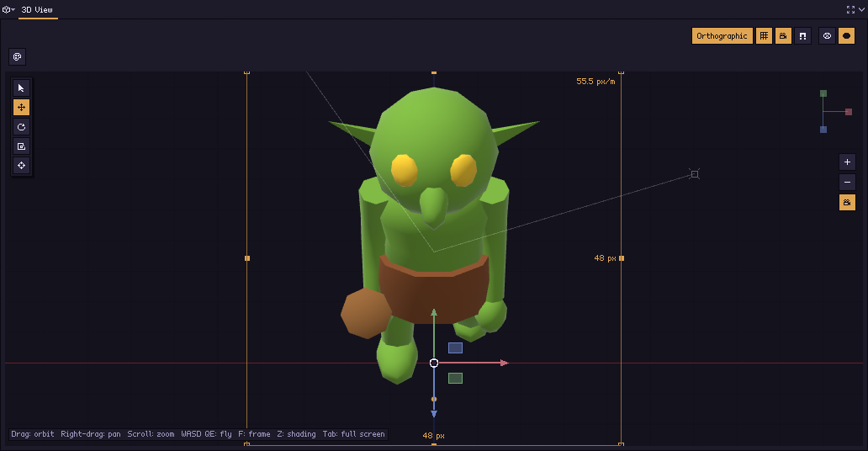Click the white circle at gizmo origin
The width and height of the screenshot is (868, 451).
pos(434,363)
